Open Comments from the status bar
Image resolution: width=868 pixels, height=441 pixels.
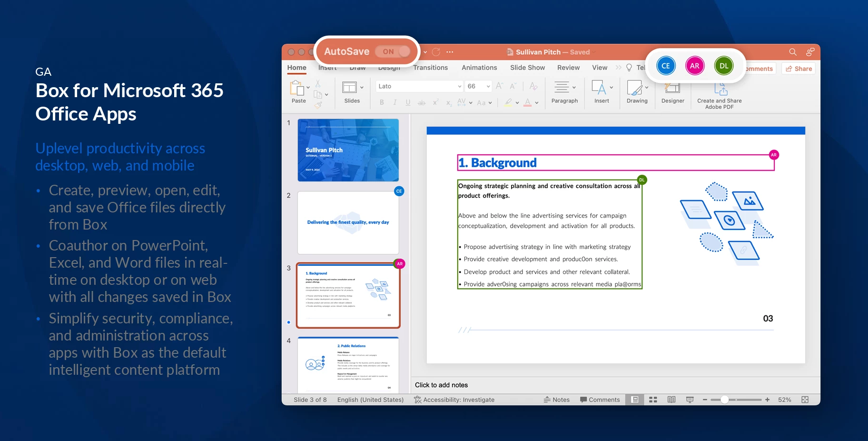600,400
